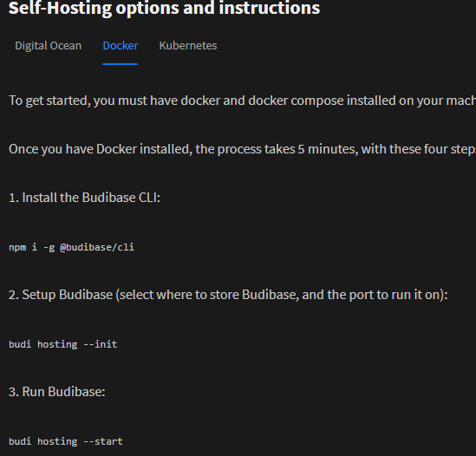Click step 1 Install the Budibase CLI text
The height and width of the screenshot is (456, 476).
84,198
